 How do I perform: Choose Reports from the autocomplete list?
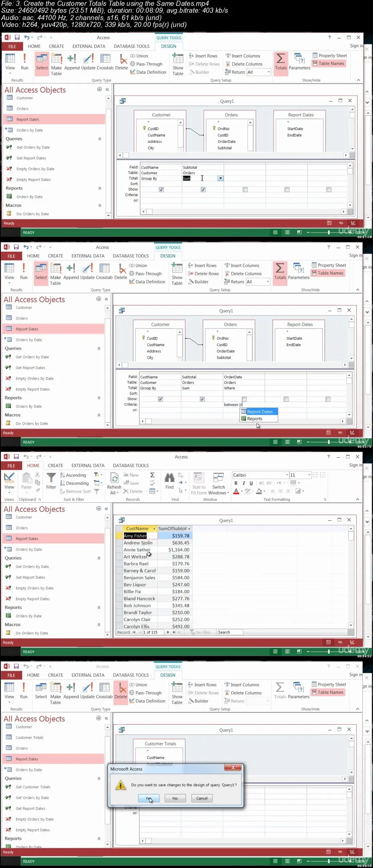[259, 419]
